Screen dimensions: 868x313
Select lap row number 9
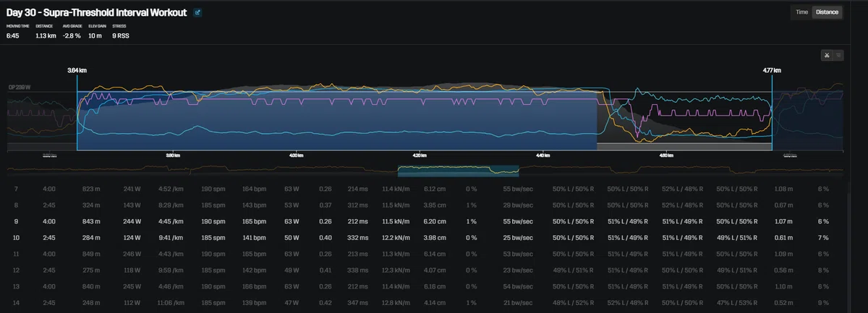423,222
